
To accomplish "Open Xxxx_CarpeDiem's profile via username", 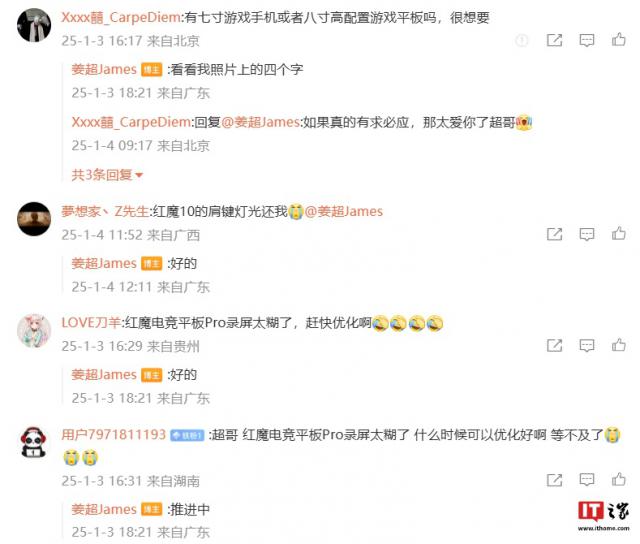I will tap(121, 18).
